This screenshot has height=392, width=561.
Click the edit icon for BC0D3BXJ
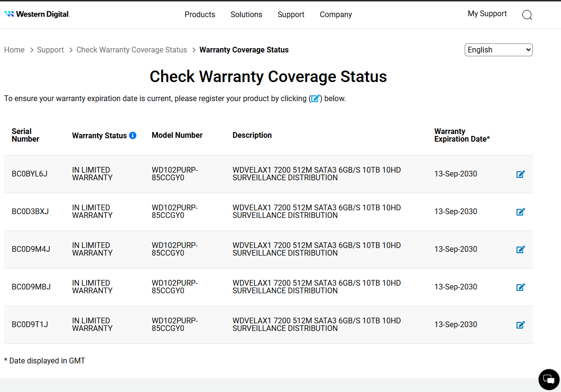coord(520,212)
